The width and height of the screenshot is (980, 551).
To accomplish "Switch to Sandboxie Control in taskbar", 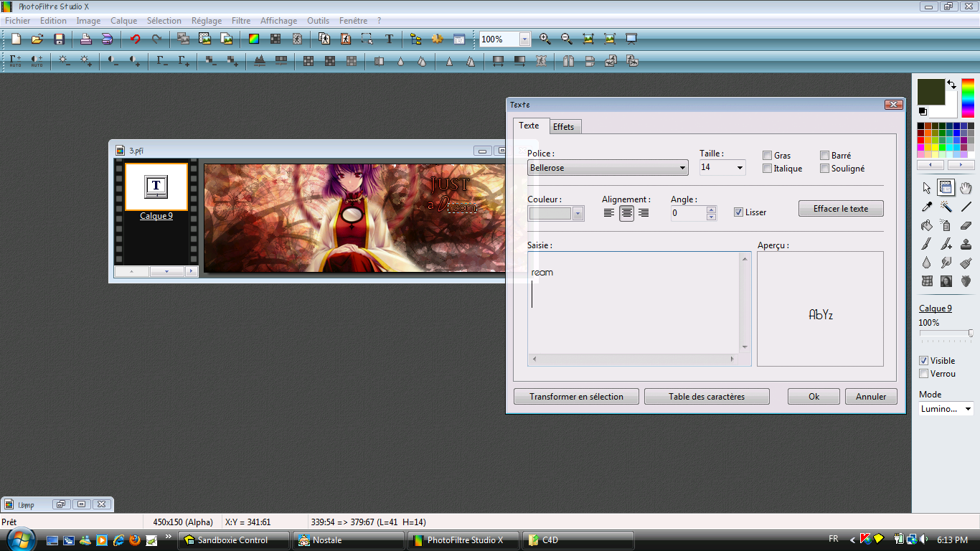I will pyautogui.click(x=234, y=540).
